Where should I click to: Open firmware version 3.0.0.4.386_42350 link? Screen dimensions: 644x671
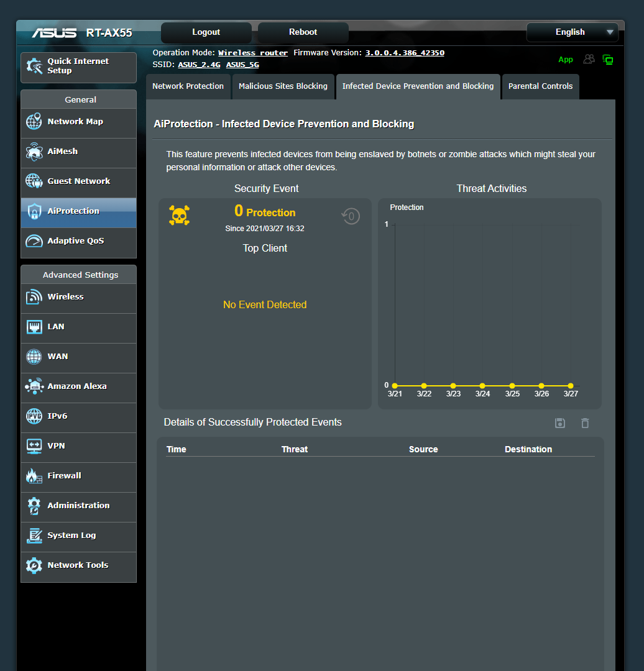click(x=405, y=53)
